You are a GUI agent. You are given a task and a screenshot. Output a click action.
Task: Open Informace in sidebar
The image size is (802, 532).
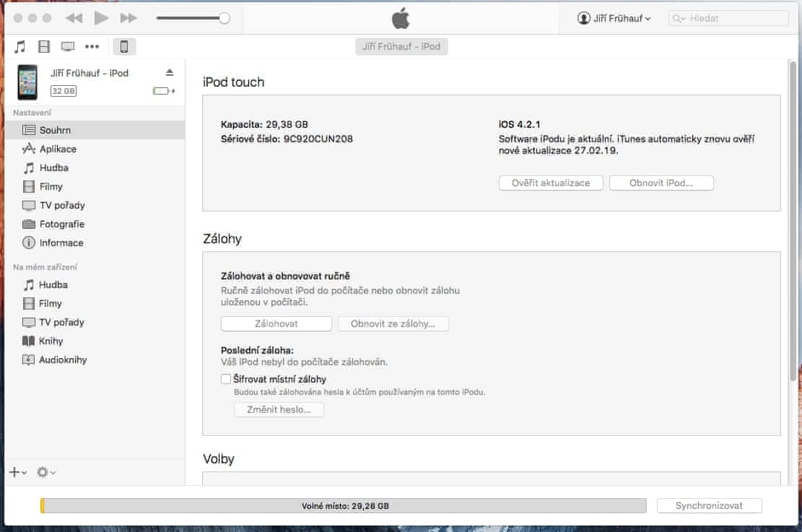pyautogui.click(x=95, y=243)
